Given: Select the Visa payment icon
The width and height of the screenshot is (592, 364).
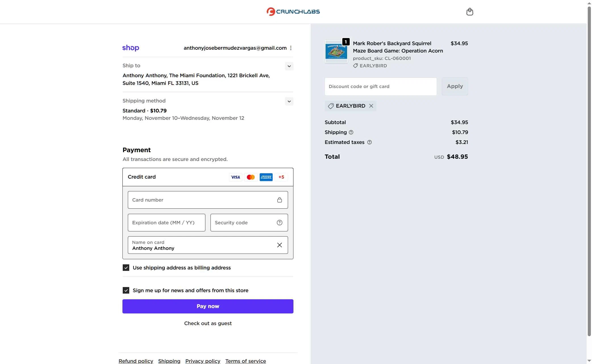Looking at the screenshot, I should coord(235,177).
